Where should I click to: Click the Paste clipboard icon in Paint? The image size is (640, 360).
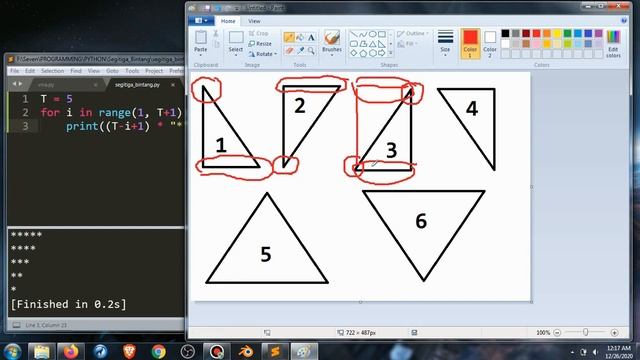pyautogui.click(x=200, y=38)
